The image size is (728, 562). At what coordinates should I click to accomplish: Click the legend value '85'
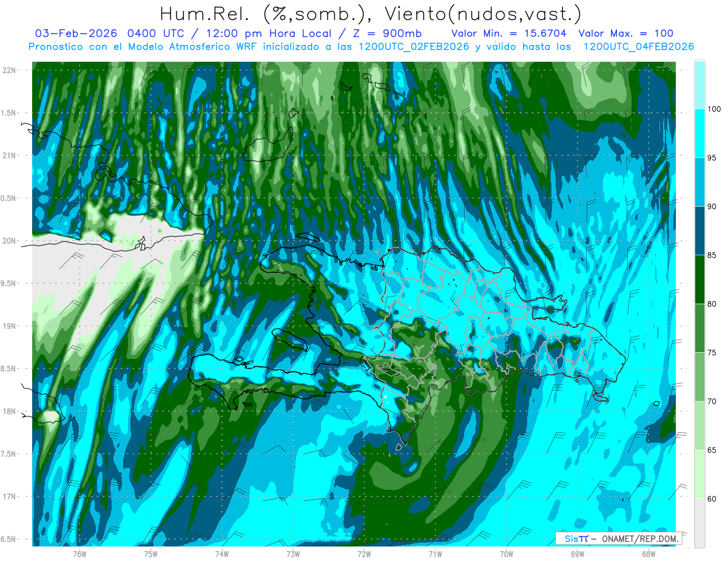pos(713,255)
